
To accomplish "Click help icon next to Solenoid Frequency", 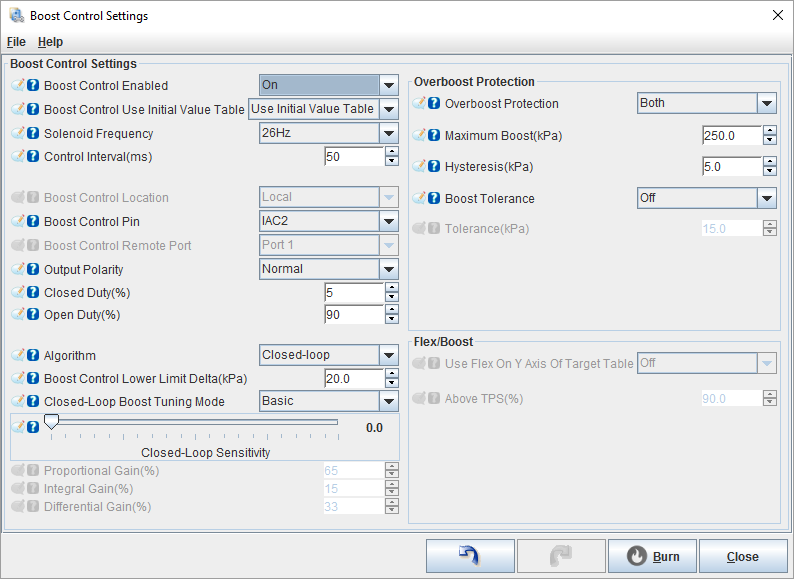I will click(x=33, y=134).
